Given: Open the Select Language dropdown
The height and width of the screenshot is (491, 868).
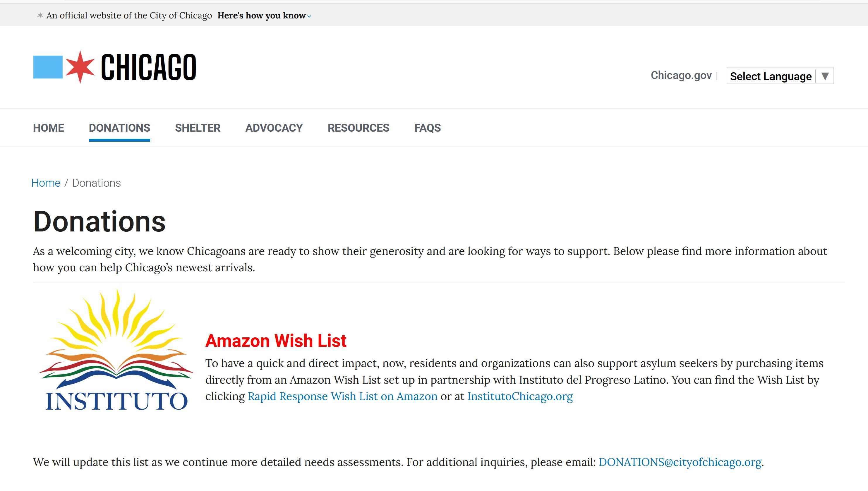Looking at the screenshot, I should tap(771, 76).
